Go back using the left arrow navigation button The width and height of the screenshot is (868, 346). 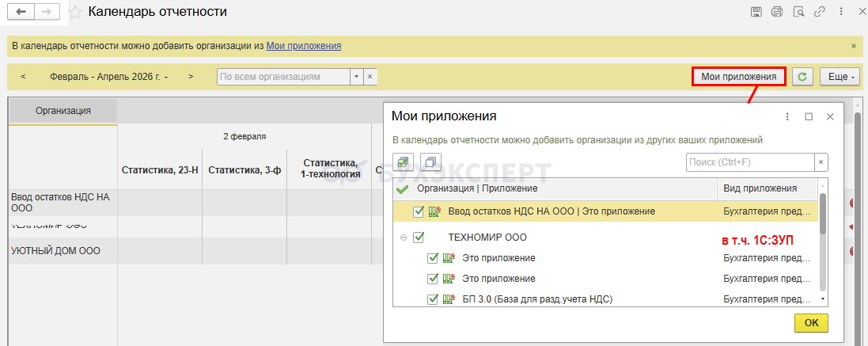(x=21, y=12)
